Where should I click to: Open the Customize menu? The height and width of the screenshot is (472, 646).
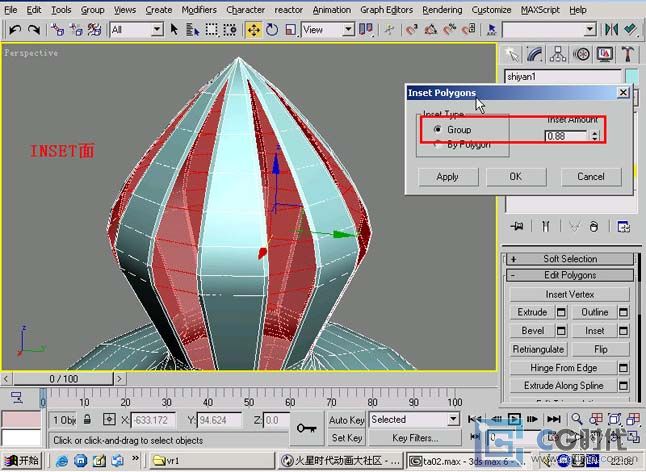click(x=492, y=9)
